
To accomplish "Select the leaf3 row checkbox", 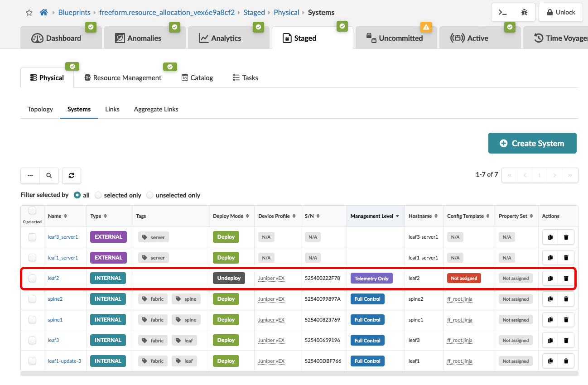I will 32,340.
